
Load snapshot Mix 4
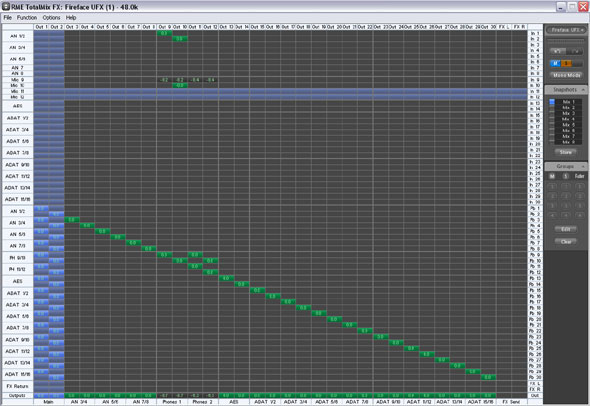[x=568, y=119]
